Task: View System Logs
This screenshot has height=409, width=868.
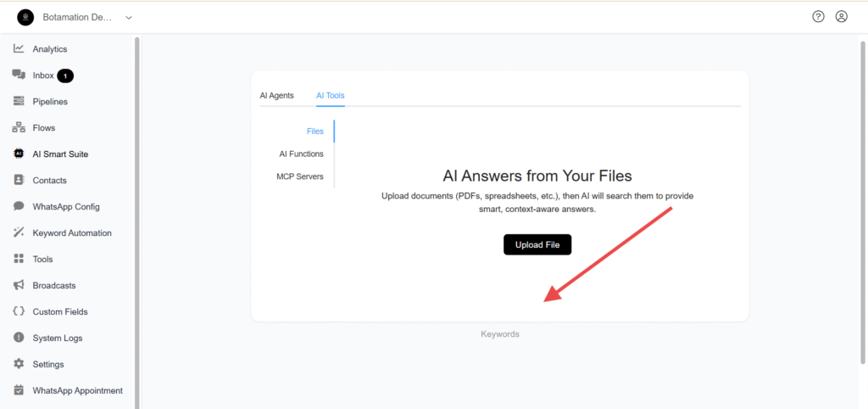Action: [x=58, y=338]
